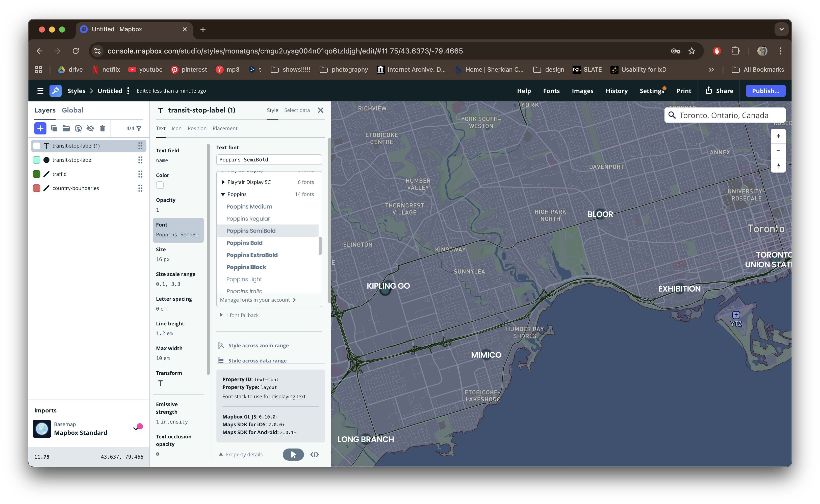The image size is (820, 504).
Task: Open the Global tab next to Layers
Action: coord(72,110)
